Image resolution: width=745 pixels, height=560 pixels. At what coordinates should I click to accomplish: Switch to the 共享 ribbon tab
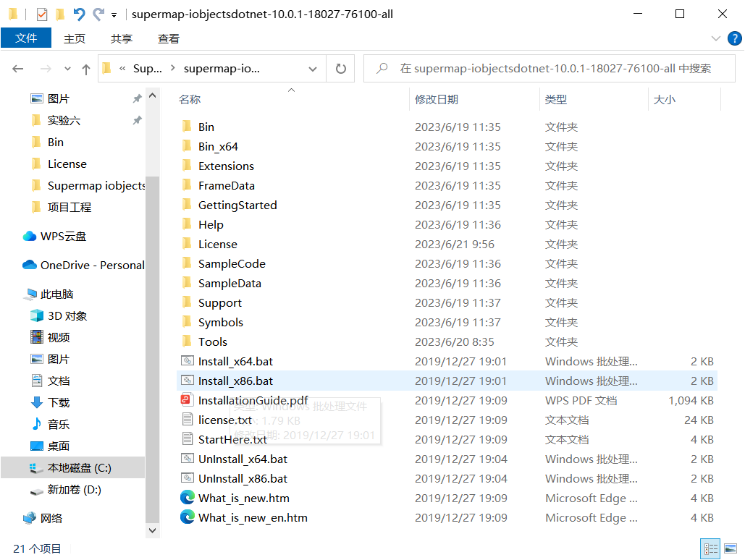click(x=122, y=38)
